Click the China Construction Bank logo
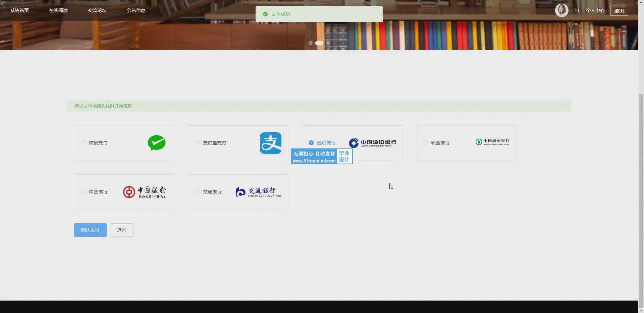The width and height of the screenshot is (644, 313). click(373, 143)
